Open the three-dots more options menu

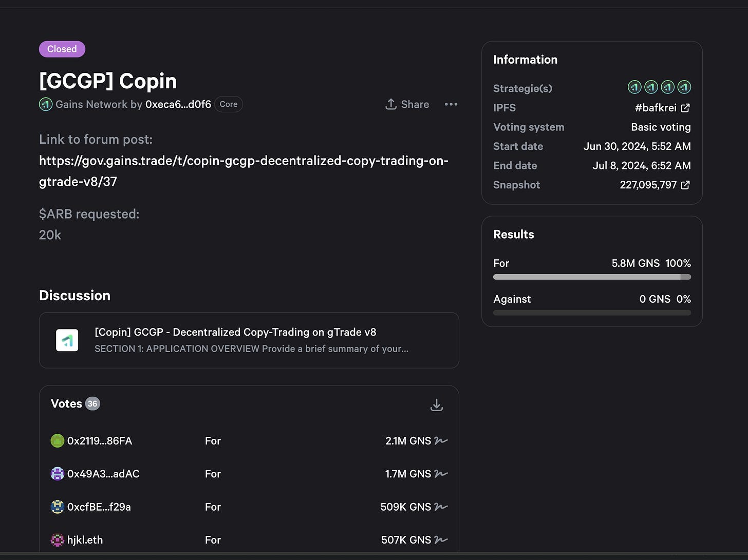(x=451, y=104)
